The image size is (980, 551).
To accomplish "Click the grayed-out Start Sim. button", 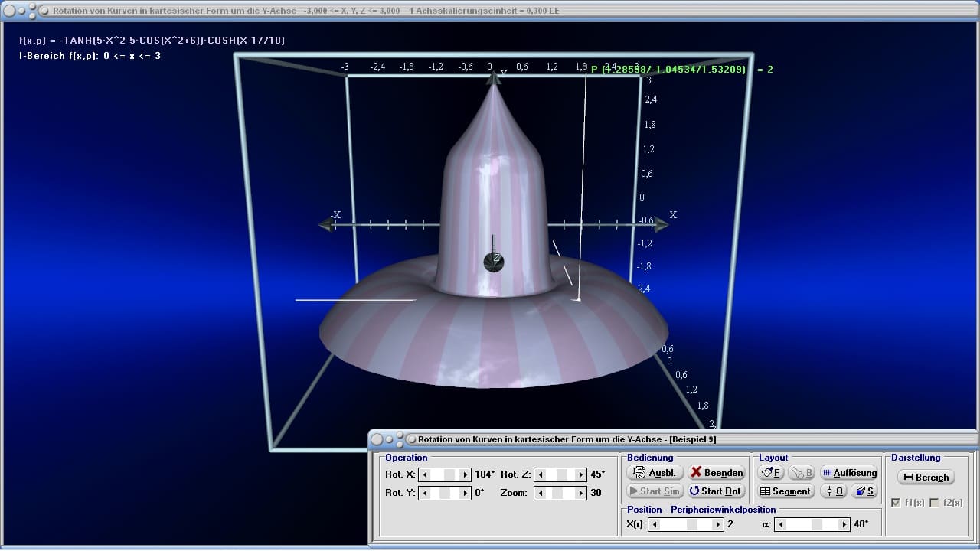I will coord(655,491).
